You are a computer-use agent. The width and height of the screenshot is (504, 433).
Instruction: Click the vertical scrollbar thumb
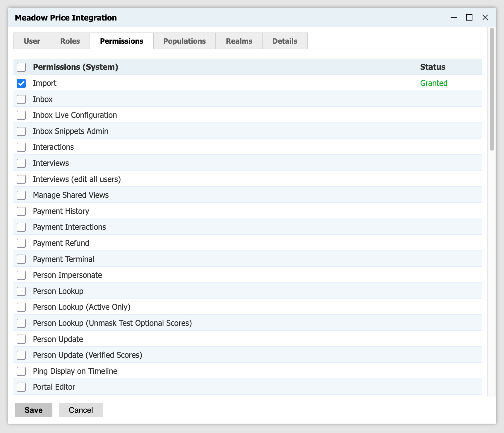pos(492,89)
